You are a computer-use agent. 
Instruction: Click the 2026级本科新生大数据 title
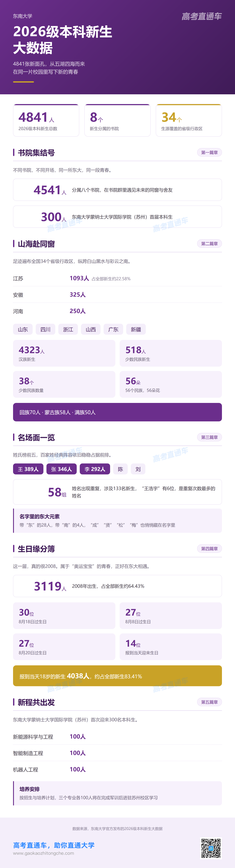pyautogui.click(x=63, y=40)
